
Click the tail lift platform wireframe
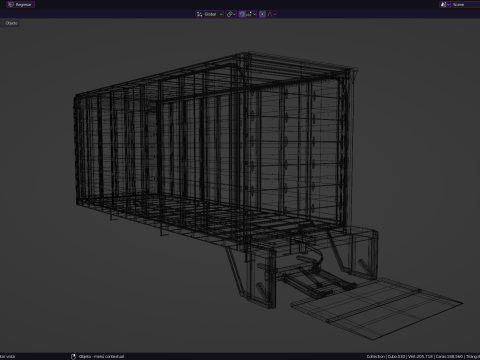coord(377,308)
